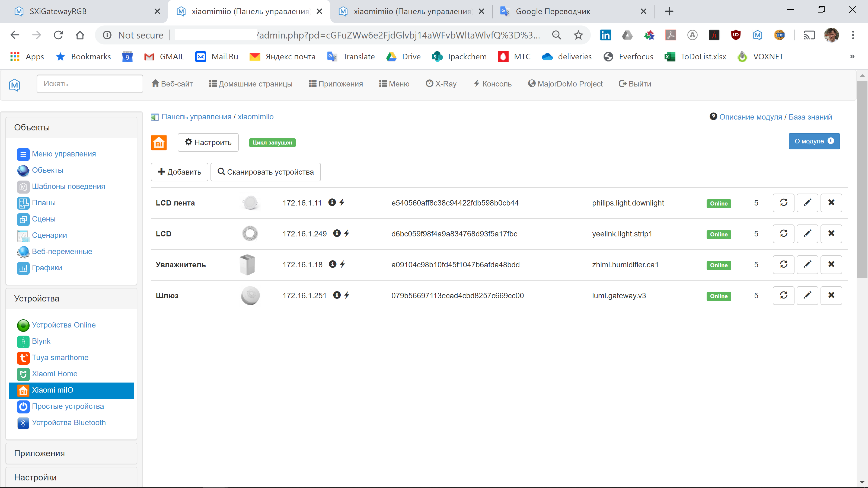The image size is (868, 488).
Task: Open Графики in the Объекты sidebar
Action: pos(47,268)
